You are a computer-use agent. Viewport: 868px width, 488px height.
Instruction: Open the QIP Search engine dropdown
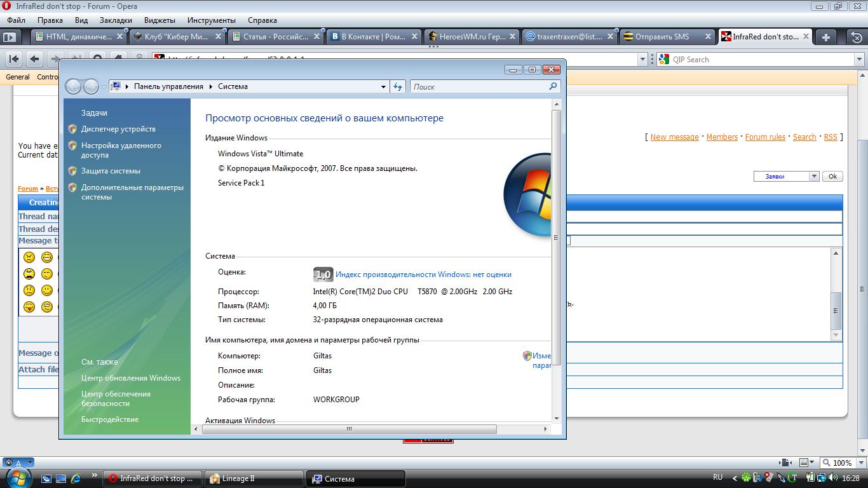(x=860, y=59)
